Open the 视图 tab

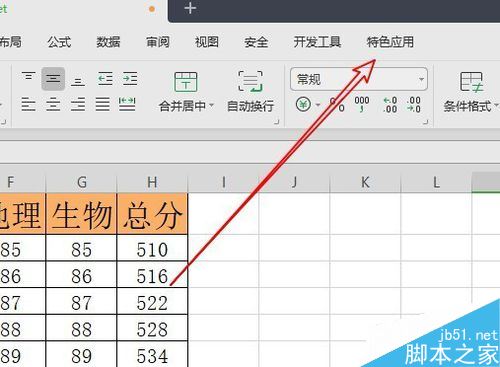click(x=207, y=42)
